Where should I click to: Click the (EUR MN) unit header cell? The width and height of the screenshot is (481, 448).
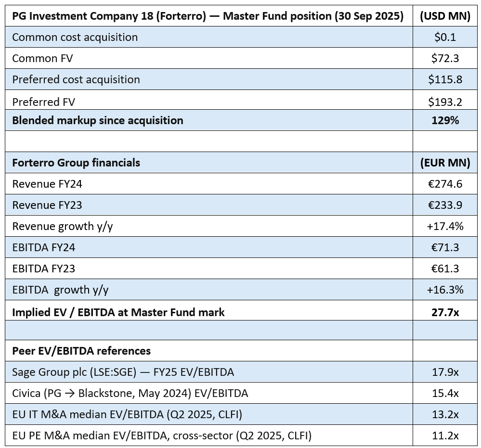click(x=445, y=163)
